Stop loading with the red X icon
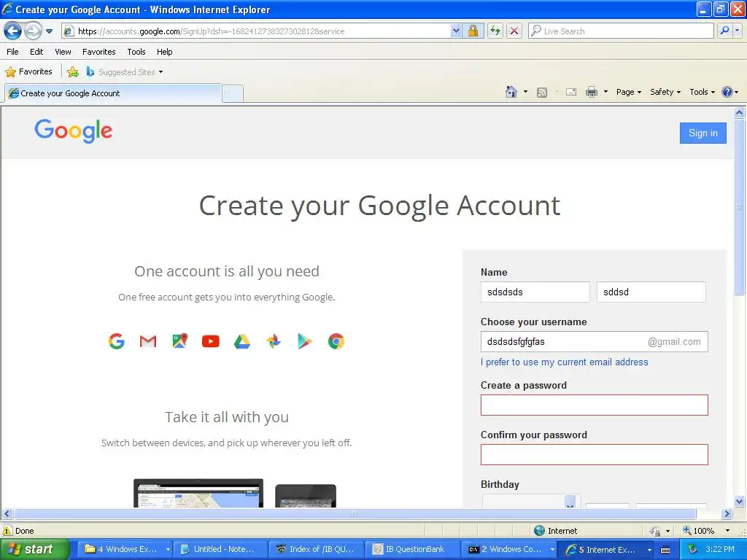This screenshot has width=747, height=560. click(x=514, y=31)
